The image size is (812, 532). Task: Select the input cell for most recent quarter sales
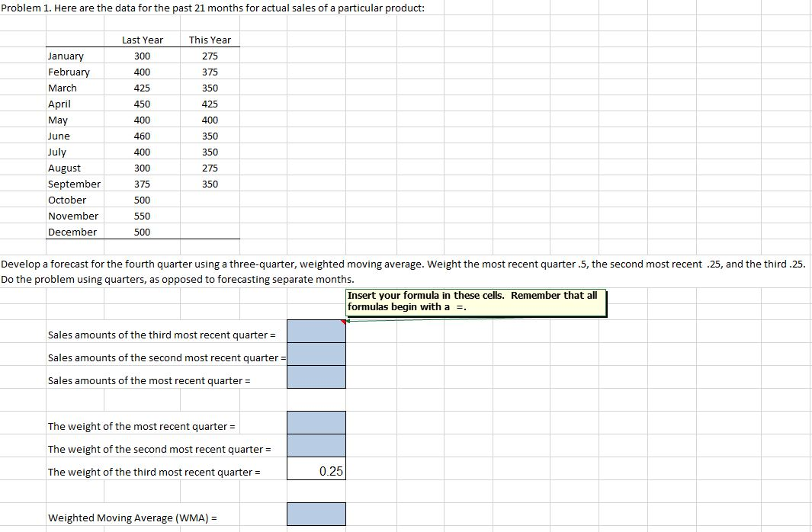pyautogui.click(x=316, y=377)
